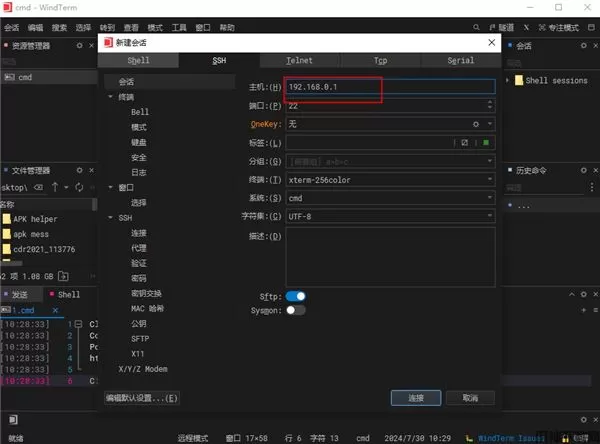Click the layout icon at far right of menu bar
600x444 pixels.
click(591, 27)
